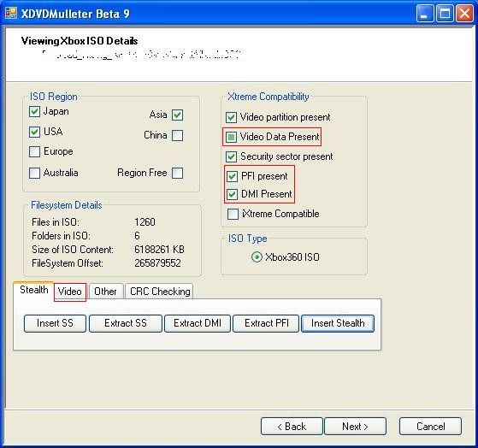
Task: Toggle Video partition present checkbox
Action: (231, 117)
